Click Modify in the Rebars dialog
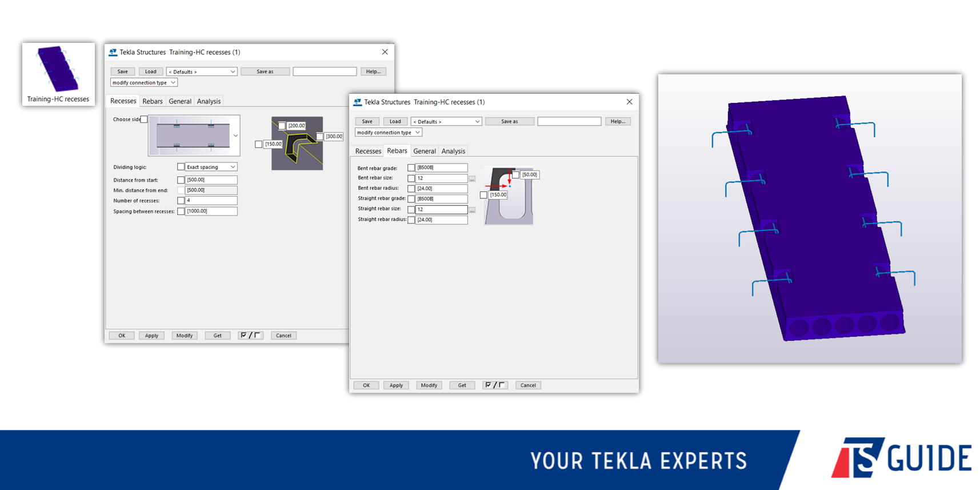Image resolution: width=980 pixels, height=490 pixels. pyautogui.click(x=429, y=385)
